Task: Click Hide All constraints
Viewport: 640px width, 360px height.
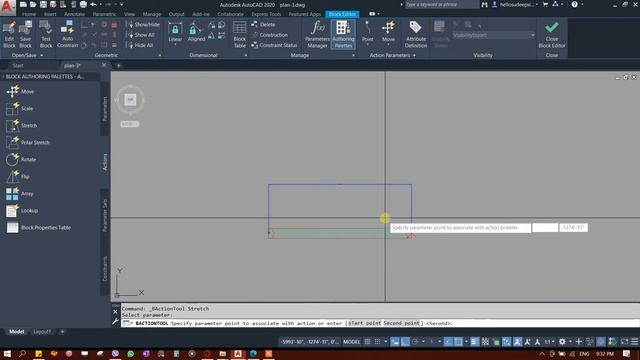Action: coord(140,45)
